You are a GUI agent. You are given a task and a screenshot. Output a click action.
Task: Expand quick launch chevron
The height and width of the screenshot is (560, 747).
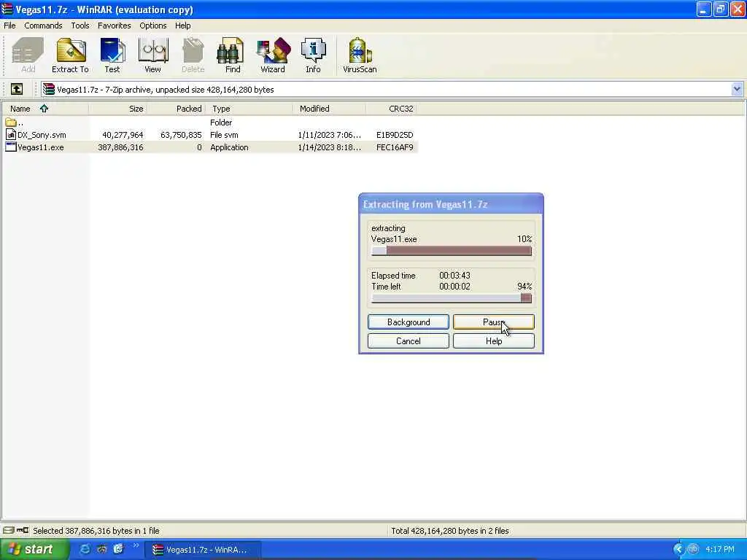click(x=136, y=545)
